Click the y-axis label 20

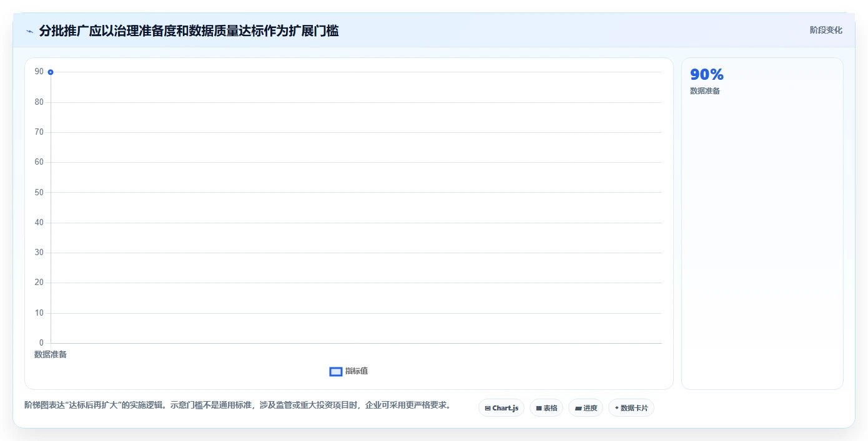coord(39,283)
